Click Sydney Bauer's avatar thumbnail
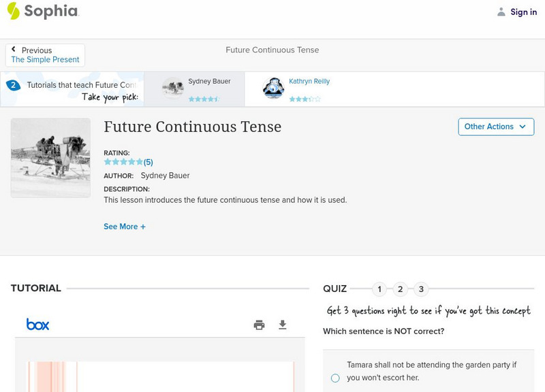 click(x=172, y=88)
